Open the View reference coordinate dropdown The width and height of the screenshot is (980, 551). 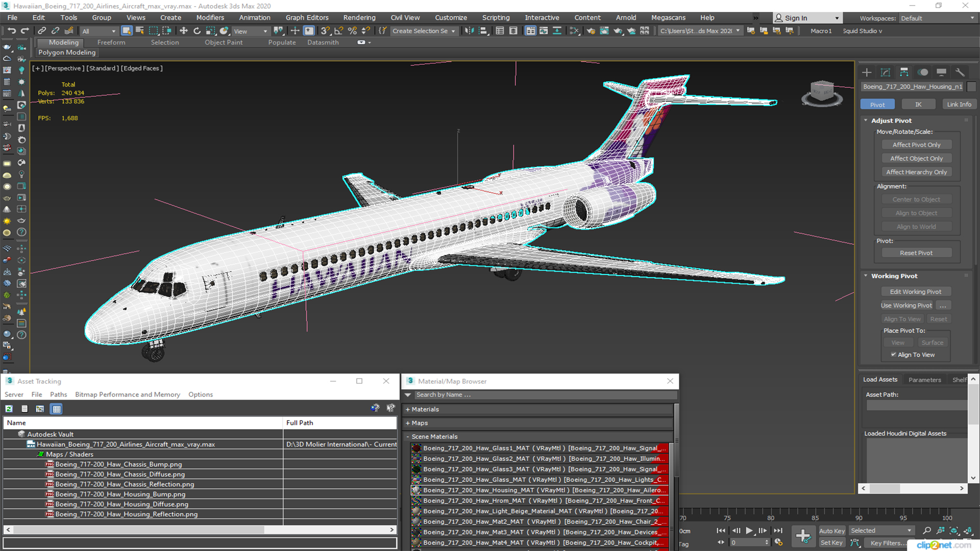[250, 31]
